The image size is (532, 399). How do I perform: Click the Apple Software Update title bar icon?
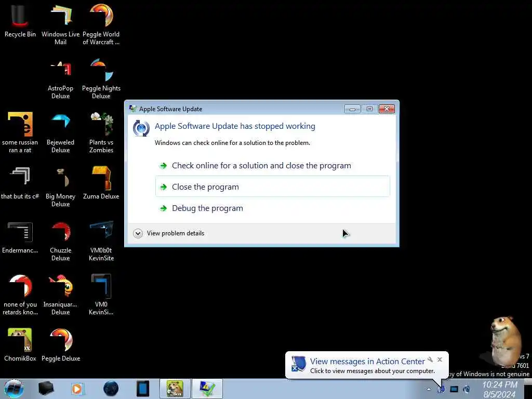132,109
